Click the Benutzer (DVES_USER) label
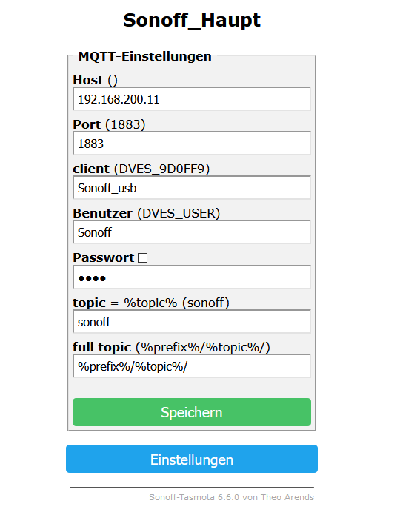The height and width of the screenshot is (532, 400). 147,213
